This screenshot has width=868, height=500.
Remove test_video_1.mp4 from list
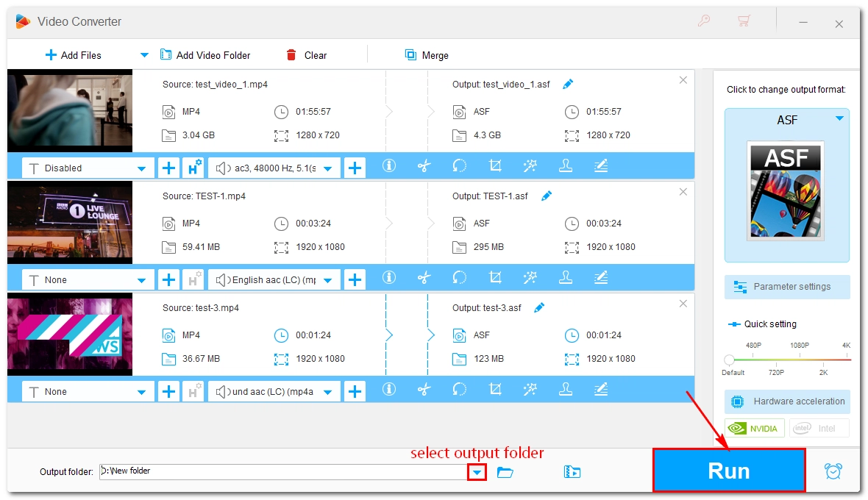pyautogui.click(x=683, y=80)
